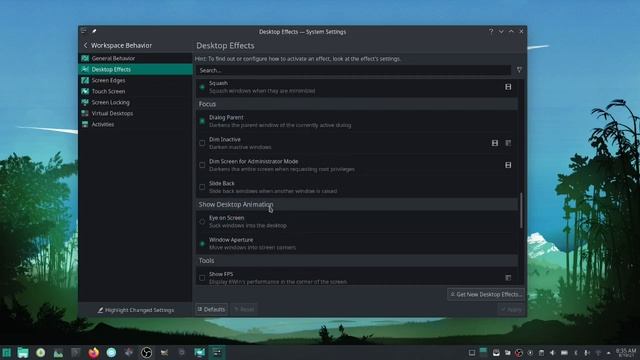This screenshot has height=360, width=640.
Task: Click the Focus category header
Action: point(357,104)
